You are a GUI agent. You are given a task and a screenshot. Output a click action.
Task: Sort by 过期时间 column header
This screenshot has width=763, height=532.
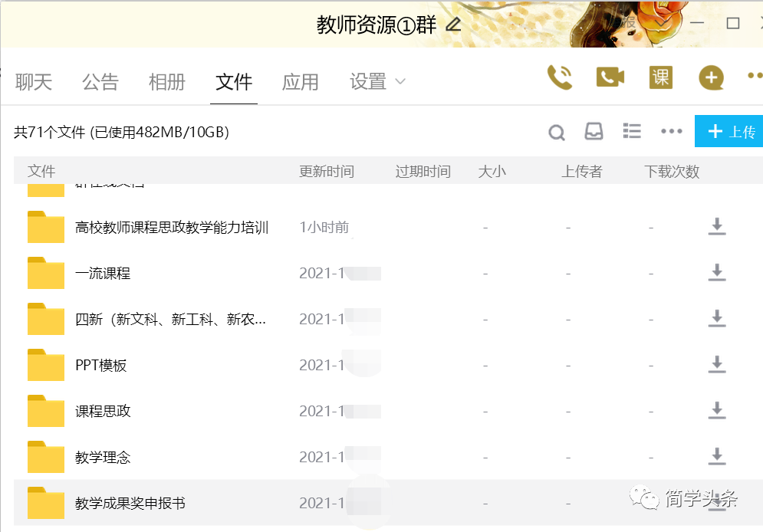tap(423, 171)
